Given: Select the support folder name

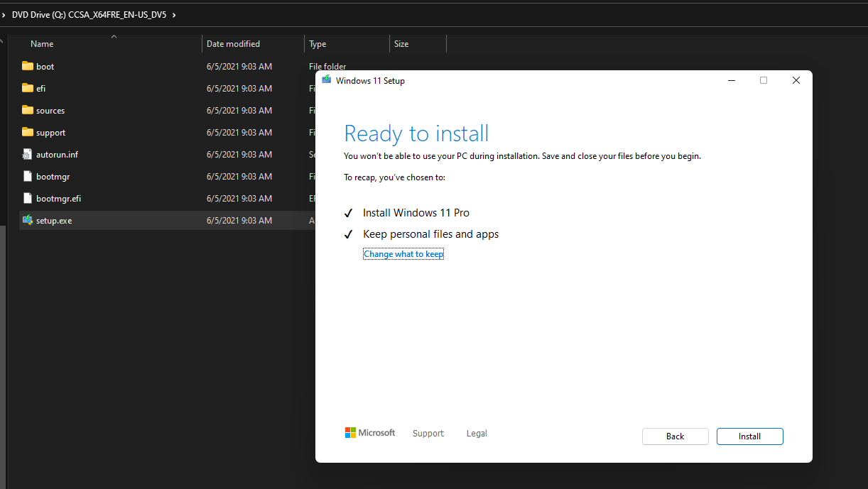Looking at the screenshot, I should 51,133.
